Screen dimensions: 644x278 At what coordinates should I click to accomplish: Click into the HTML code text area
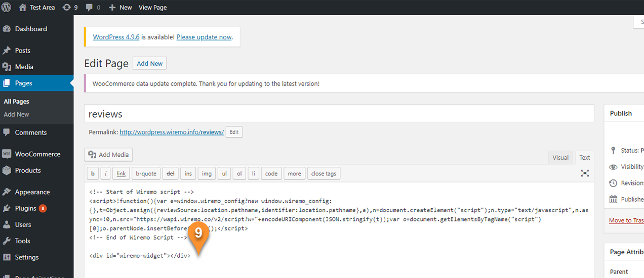click(339, 230)
